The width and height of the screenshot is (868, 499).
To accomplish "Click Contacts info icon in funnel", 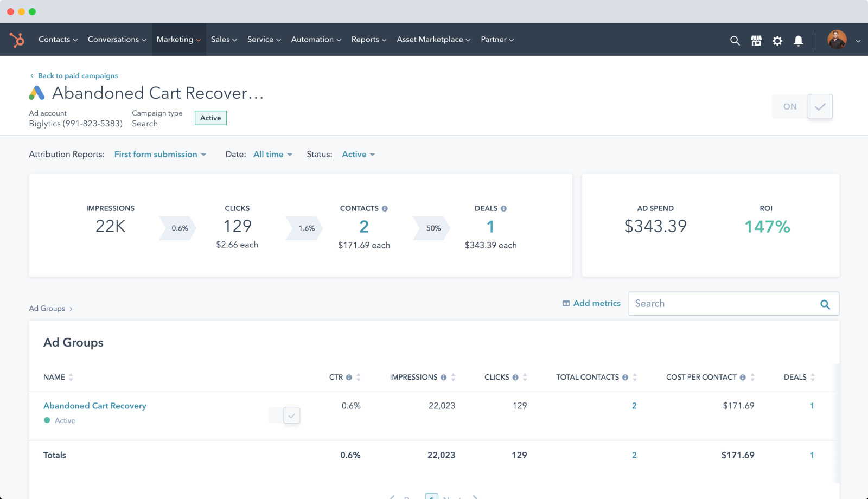I will (x=385, y=208).
